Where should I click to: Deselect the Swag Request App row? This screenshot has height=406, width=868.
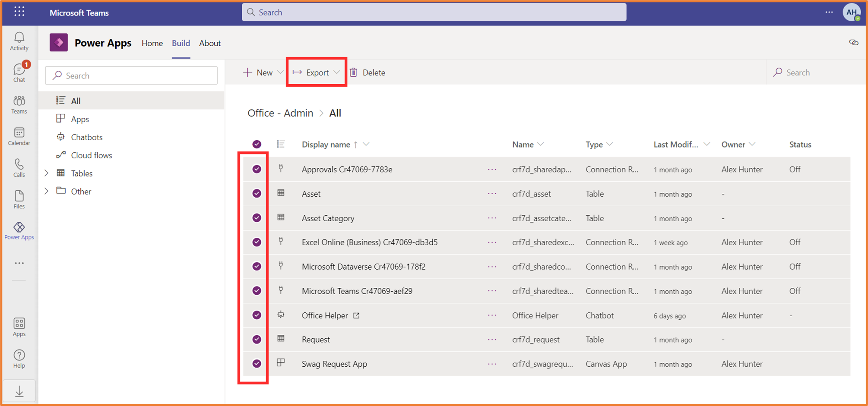(x=257, y=364)
